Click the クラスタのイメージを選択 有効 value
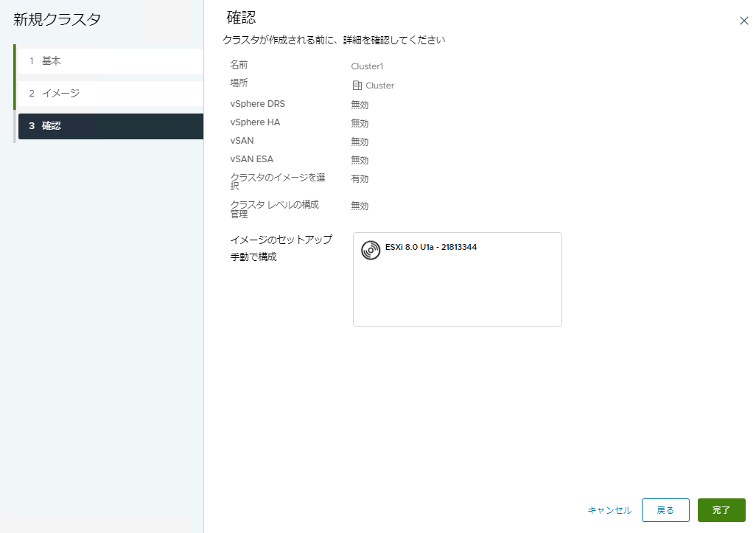756x533 pixels. (359, 178)
